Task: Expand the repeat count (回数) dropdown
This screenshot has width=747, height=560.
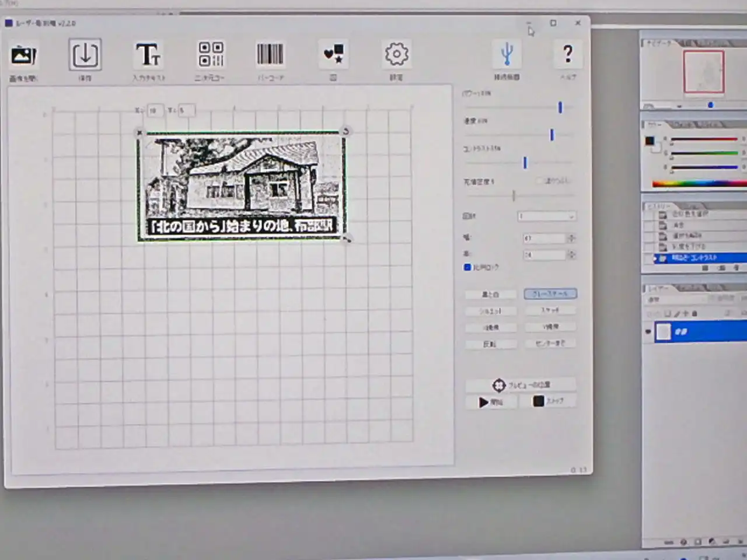Action: 570,216
